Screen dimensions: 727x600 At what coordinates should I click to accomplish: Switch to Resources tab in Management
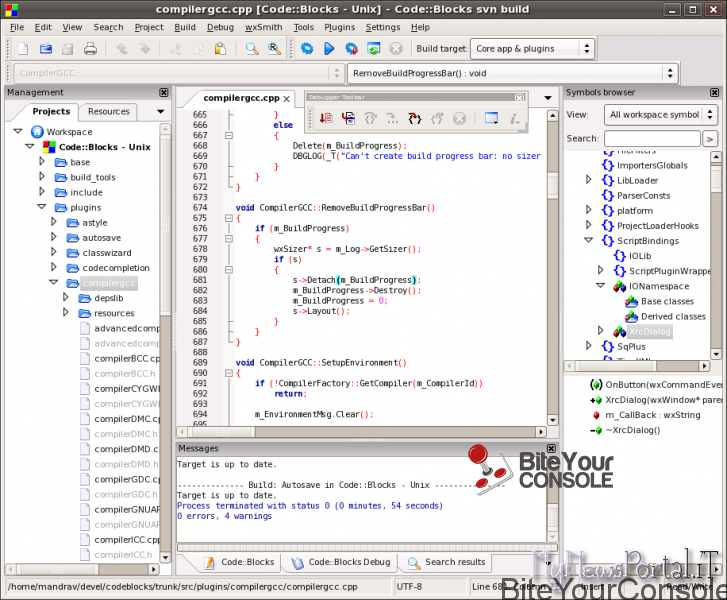coord(108,112)
